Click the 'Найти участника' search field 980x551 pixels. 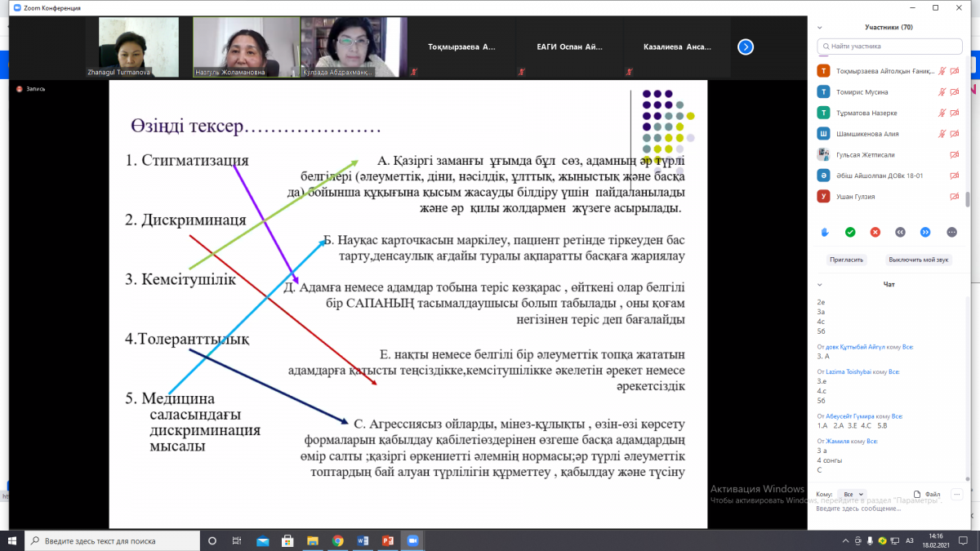893,47
